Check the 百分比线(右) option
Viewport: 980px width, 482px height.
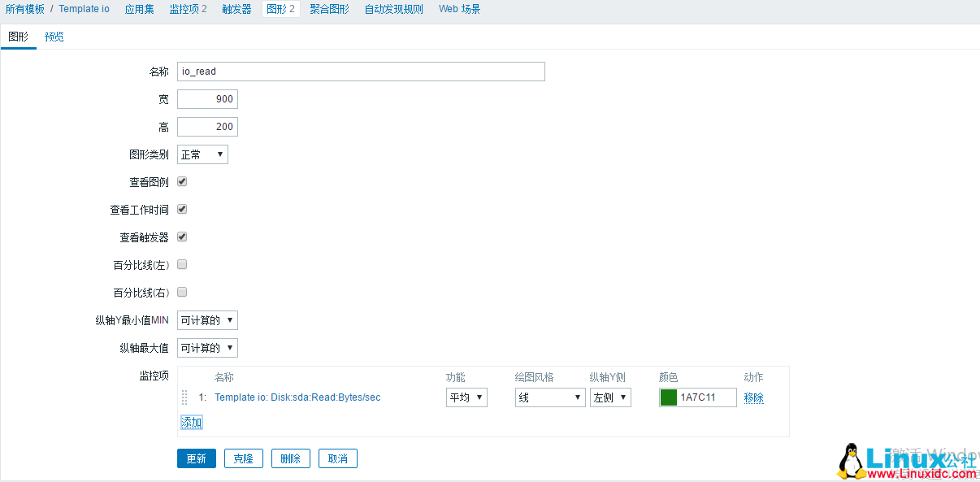[x=182, y=292]
